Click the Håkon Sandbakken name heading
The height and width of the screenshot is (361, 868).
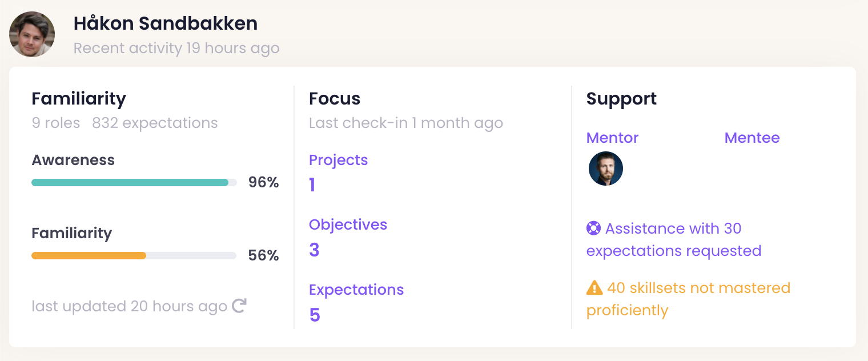(x=166, y=23)
